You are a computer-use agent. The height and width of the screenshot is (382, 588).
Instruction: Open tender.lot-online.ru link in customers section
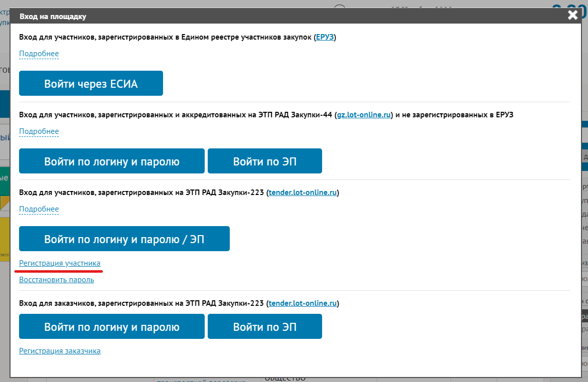tap(303, 303)
